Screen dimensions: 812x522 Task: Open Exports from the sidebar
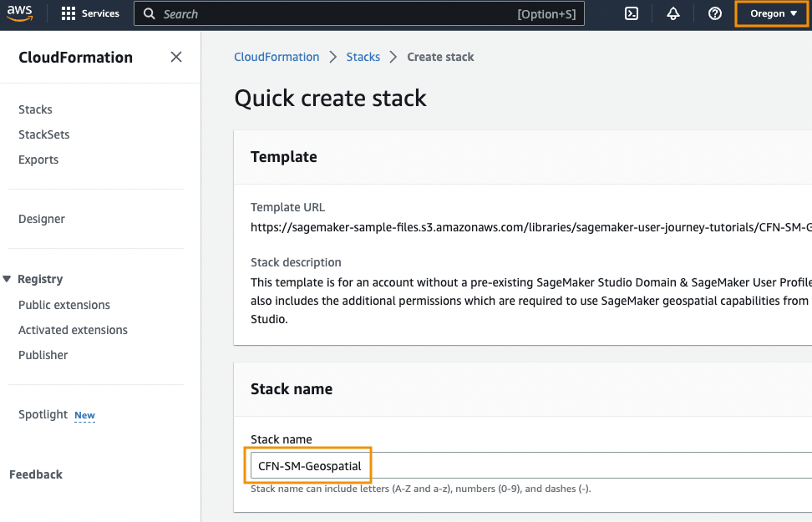point(38,159)
